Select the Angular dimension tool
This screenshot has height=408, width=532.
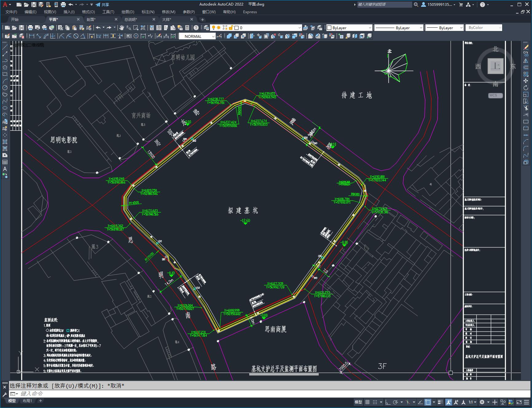pos(83,36)
